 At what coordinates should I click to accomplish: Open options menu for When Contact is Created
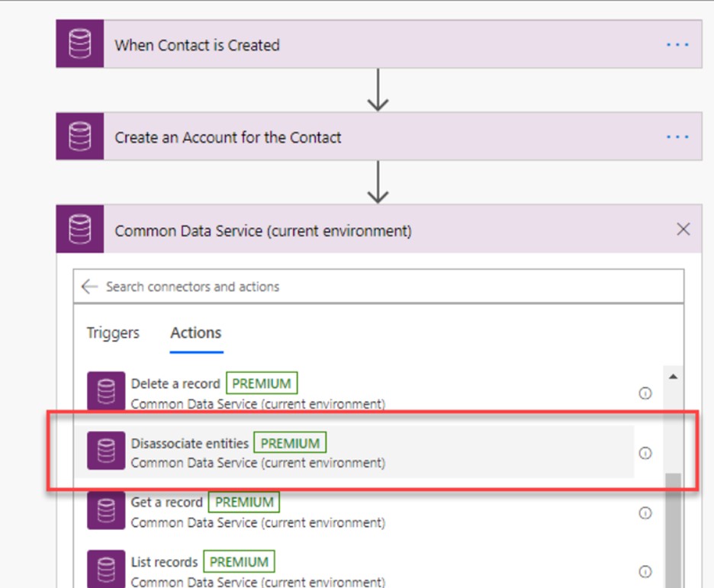click(x=677, y=44)
